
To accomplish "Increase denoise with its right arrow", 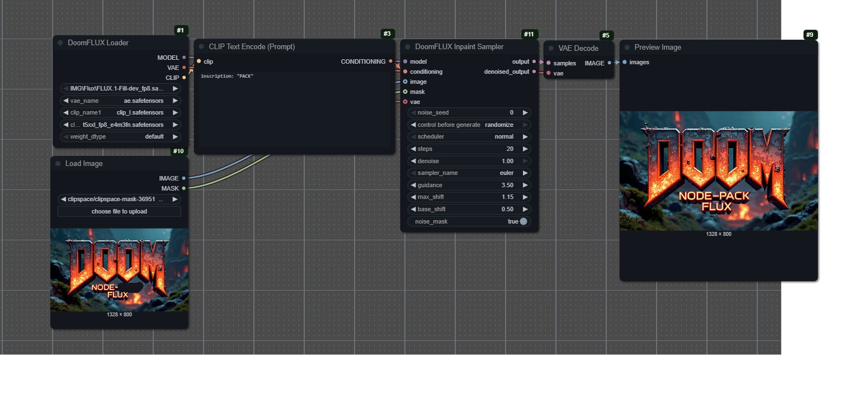I will (525, 161).
